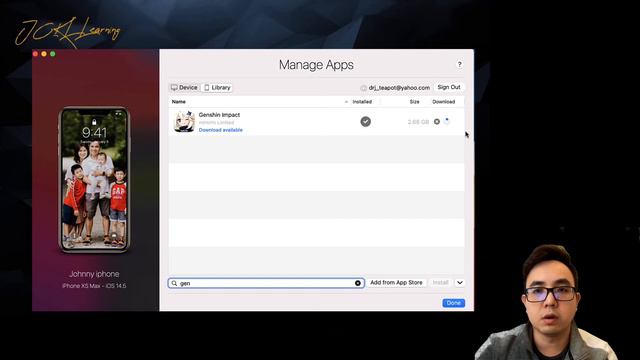Sort by the Installed column header

point(362,102)
